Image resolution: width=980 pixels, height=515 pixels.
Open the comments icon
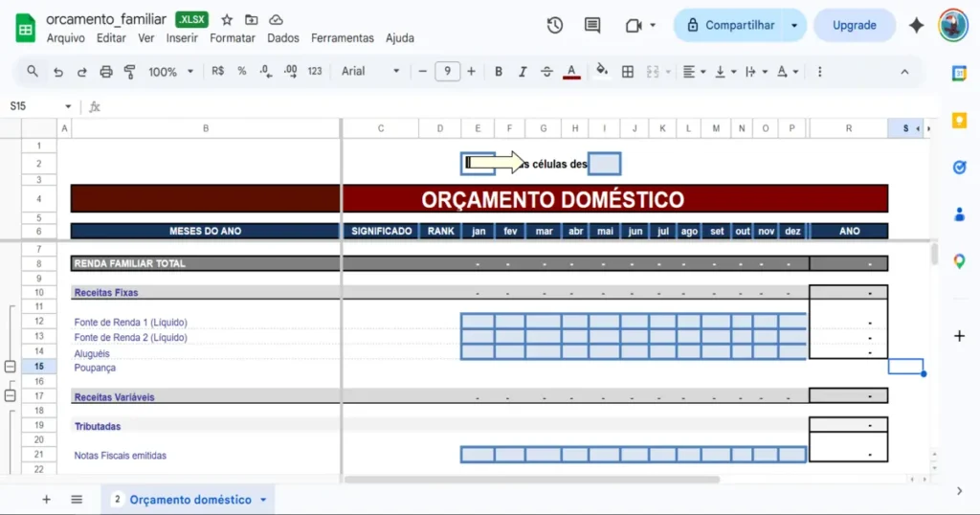(x=591, y=26)
